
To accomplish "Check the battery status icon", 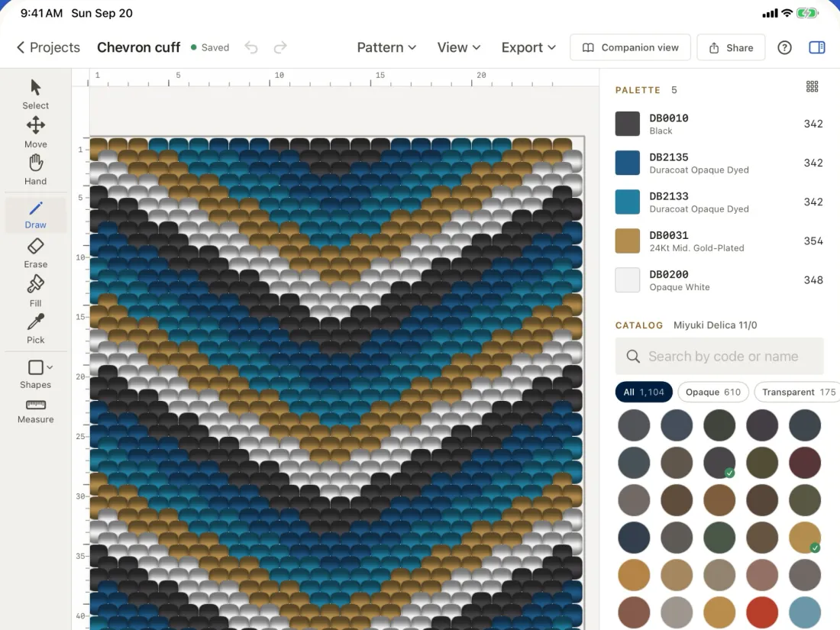I will coord(806,14).
